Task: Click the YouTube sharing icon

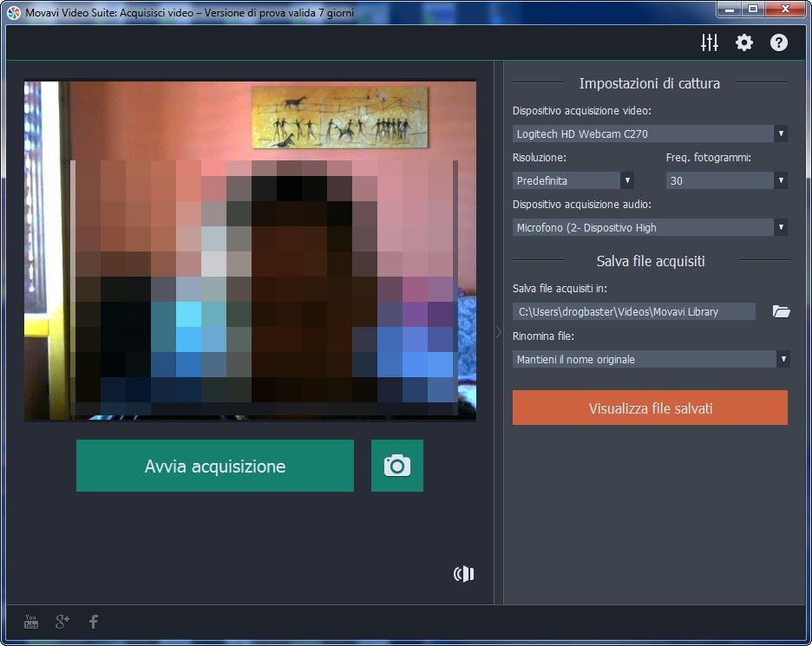Action: pos(30,621)
